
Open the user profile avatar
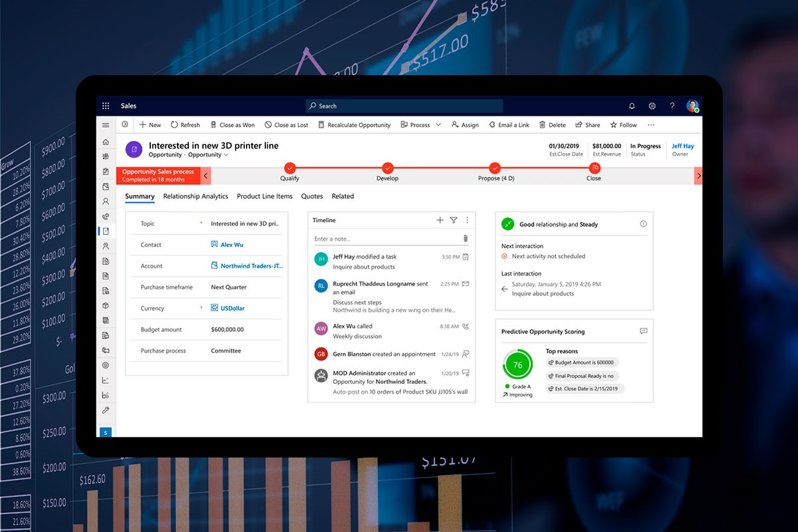[692, 106]
